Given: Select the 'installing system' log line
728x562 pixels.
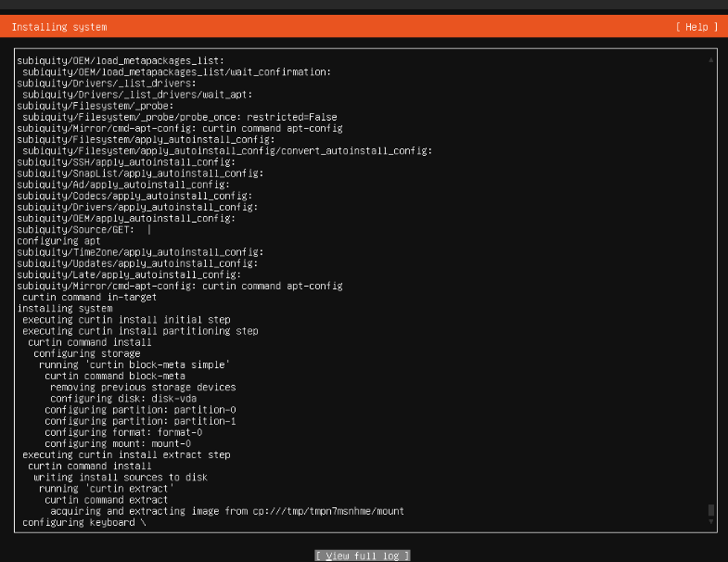Looking at the screenshot, I should point(65,309).
